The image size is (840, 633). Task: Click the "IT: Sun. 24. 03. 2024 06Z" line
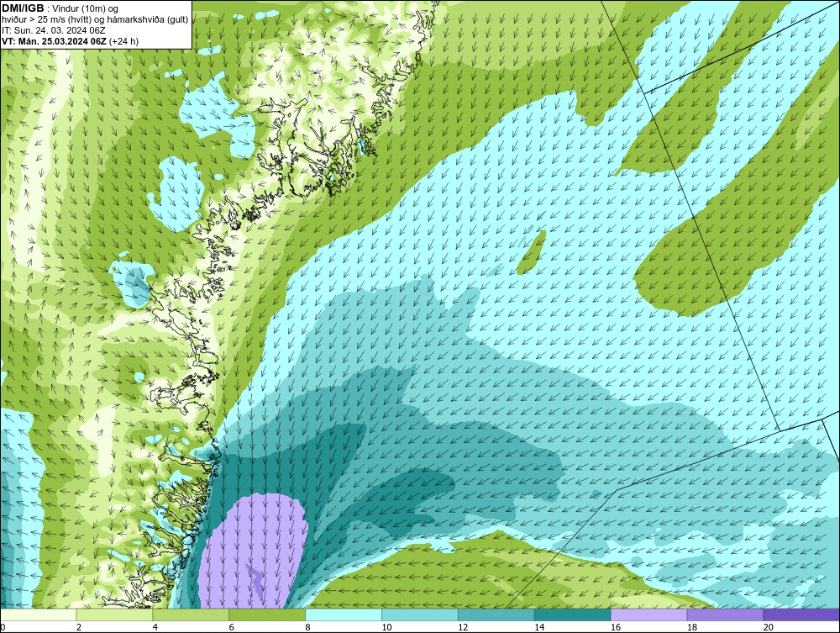[53, 30]
